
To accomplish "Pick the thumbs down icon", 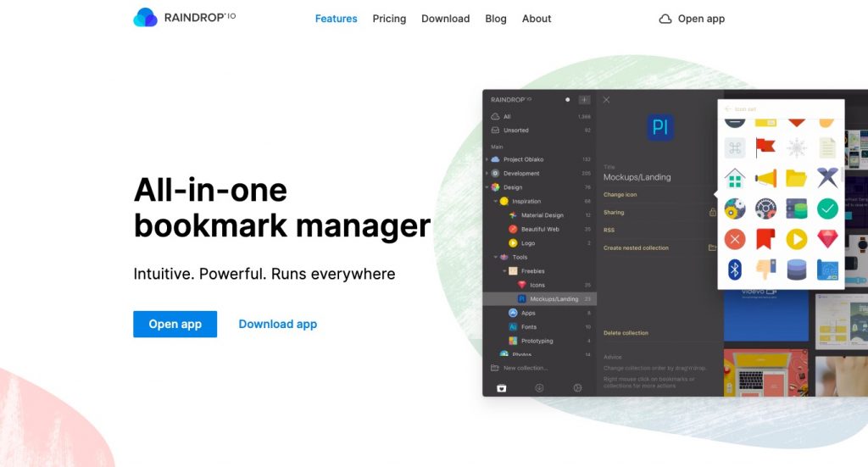I will click(765, 270).
